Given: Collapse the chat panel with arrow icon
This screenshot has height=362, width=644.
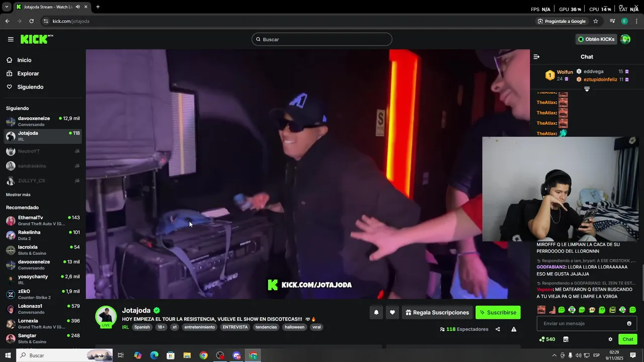Looking at the screenshot, I should (x=536, y=57).
